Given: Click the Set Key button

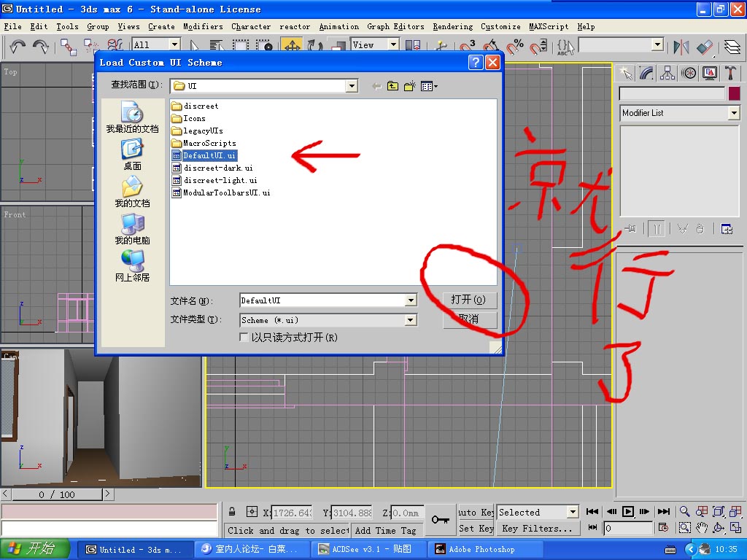Looking at the screenshot, I should pos(476,529).
